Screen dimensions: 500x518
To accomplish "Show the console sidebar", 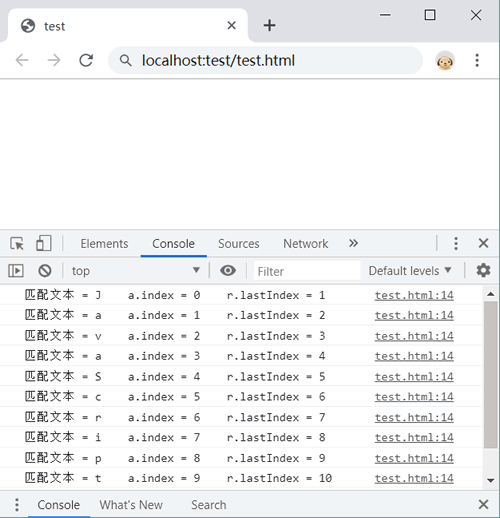I will click(16, 271).
